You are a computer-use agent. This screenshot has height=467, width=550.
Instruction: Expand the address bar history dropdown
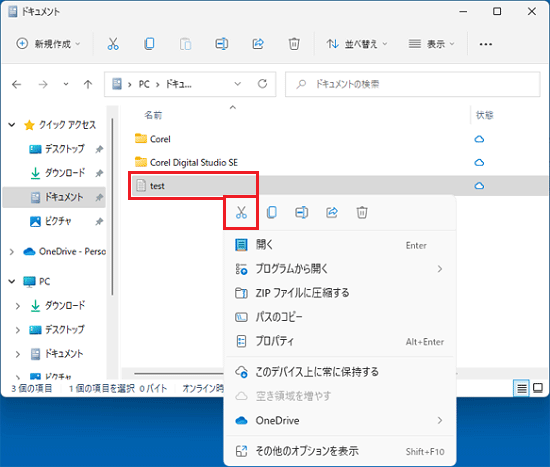click(237, 84)
